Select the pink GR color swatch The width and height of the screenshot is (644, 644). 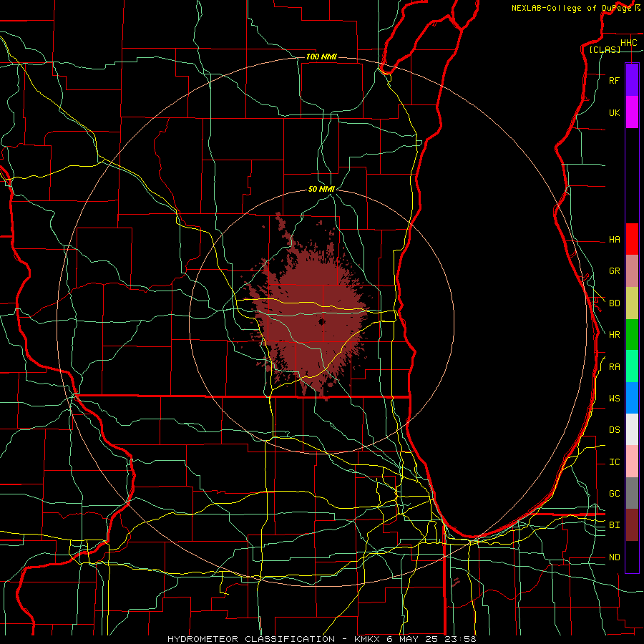tap(632, 271)
